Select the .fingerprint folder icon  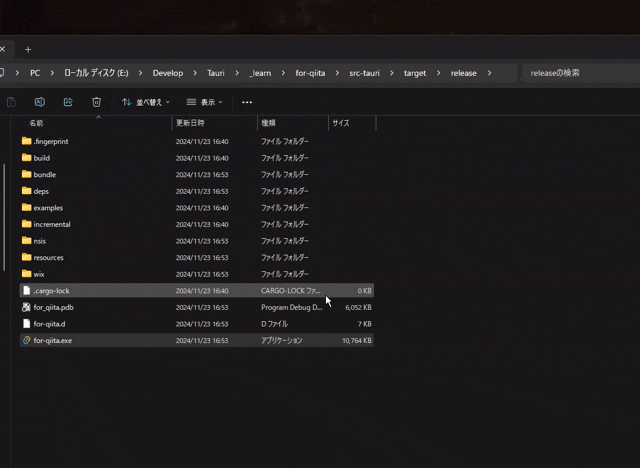27,141
